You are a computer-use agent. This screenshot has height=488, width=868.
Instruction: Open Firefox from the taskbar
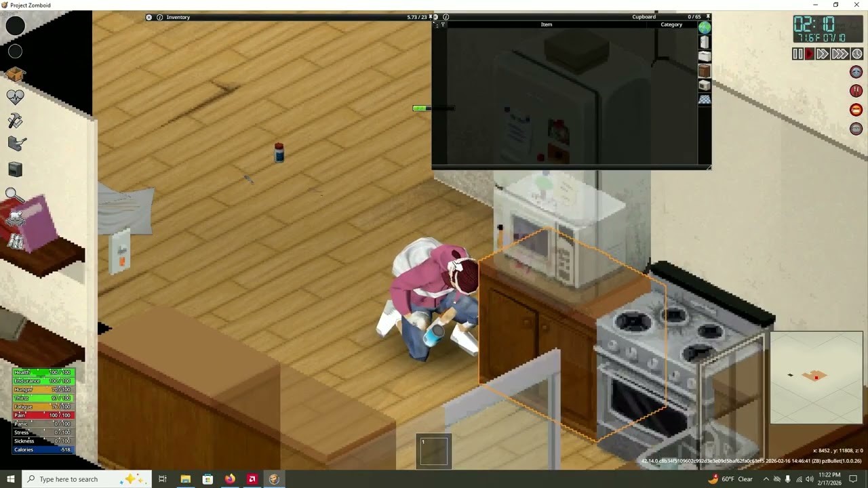pyautogui.click(x=230, y=479)
